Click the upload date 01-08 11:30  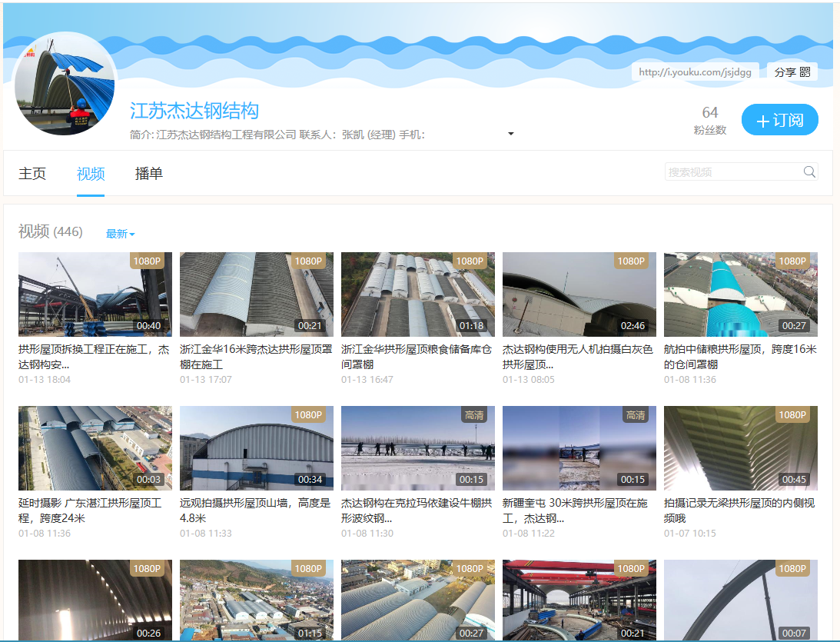pos(367,534)
